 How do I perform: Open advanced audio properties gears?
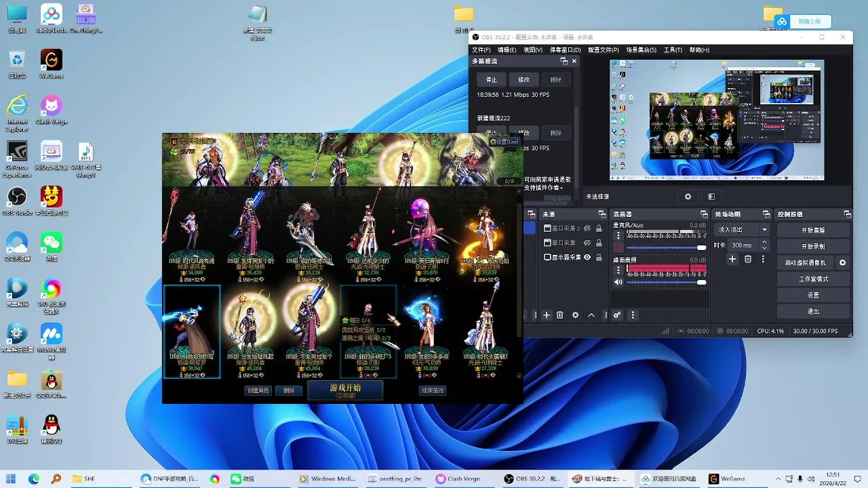pos(617,315)
